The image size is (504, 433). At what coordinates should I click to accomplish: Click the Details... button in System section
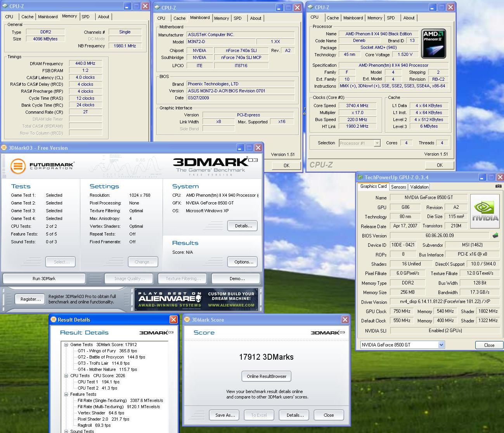[x=243, y=226]
